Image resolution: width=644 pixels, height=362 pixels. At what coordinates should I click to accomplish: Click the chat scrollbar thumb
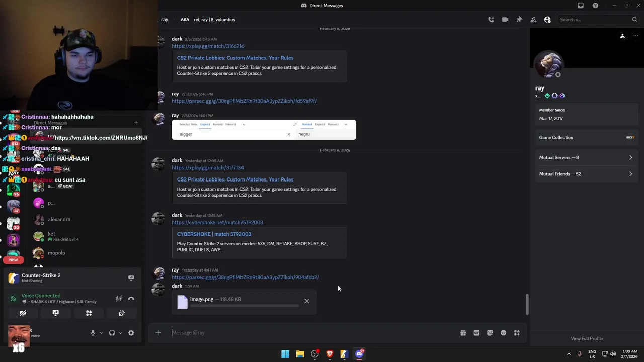pos(527,304)
